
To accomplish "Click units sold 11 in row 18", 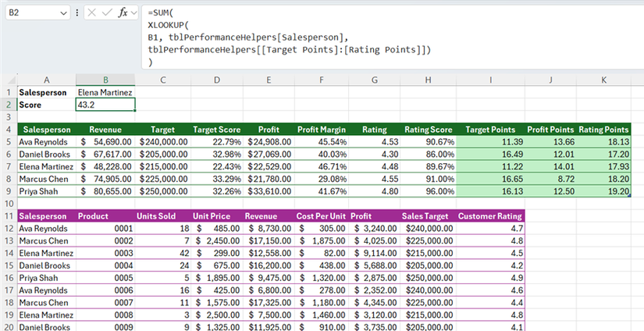I will coord(162,302).
